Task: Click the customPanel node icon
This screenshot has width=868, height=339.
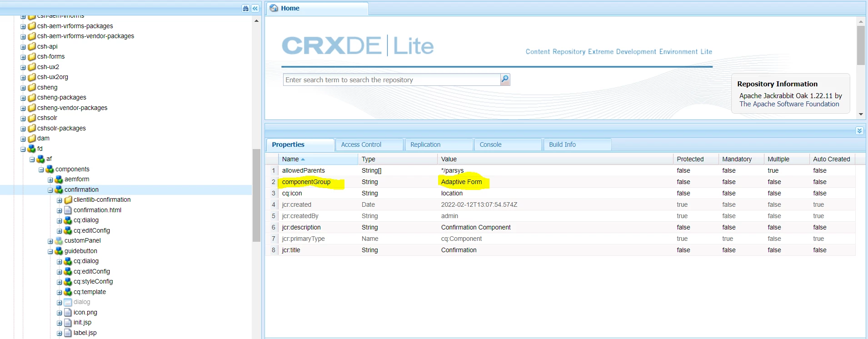Action: (59, 240)
